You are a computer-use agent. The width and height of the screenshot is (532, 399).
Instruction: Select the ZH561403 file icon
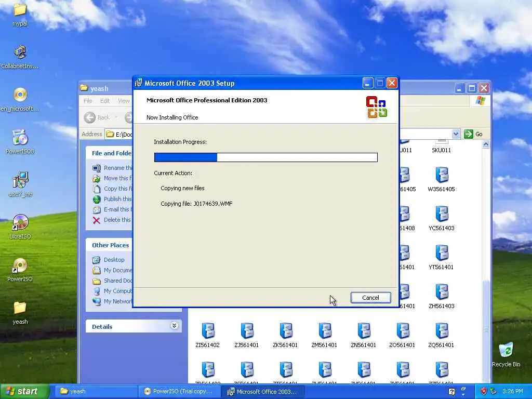[442, 297]
